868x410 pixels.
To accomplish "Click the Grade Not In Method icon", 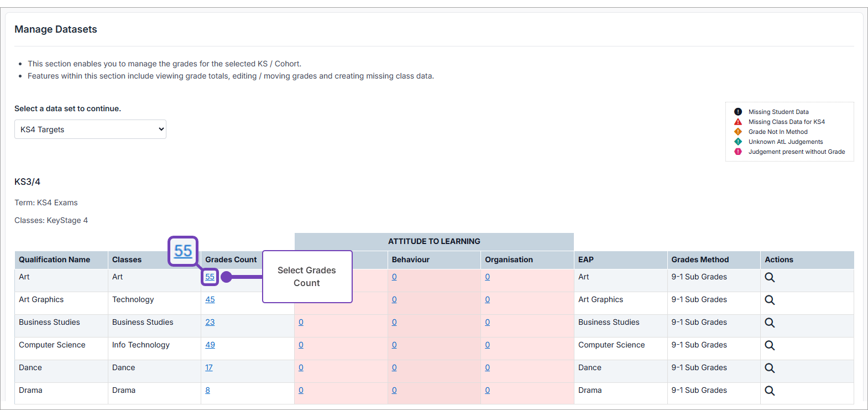I will 738,132.
